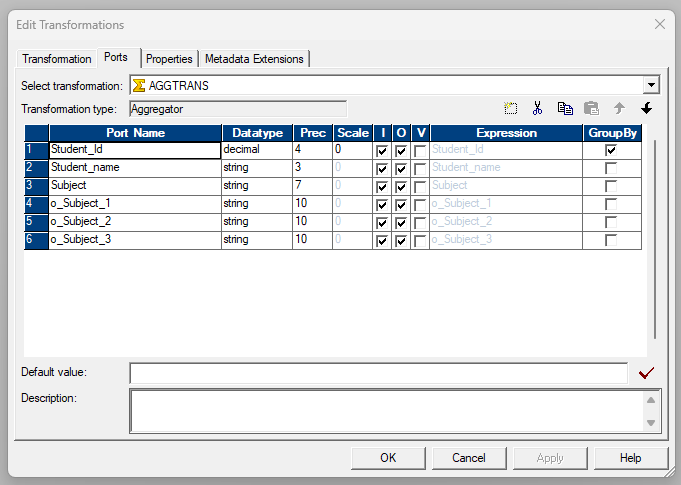Click the vertical scrollbar of ports grid
This screenshot has width=681, height=485.
click(x=655, y=240)
